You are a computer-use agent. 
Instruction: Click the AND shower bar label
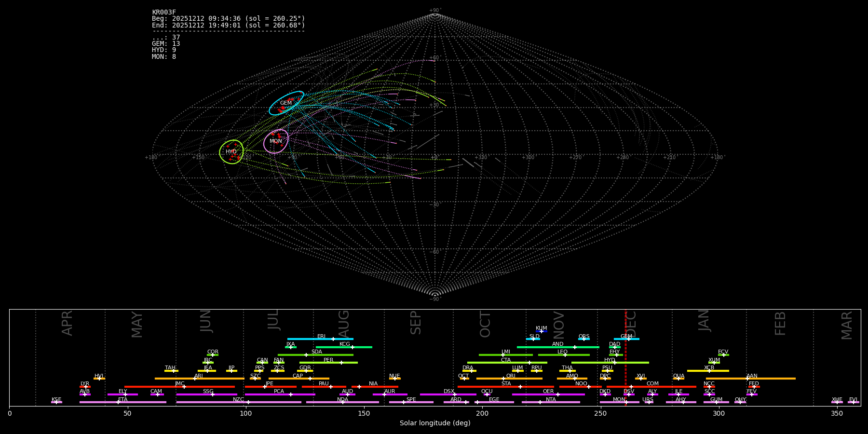[x=557, y=344]
